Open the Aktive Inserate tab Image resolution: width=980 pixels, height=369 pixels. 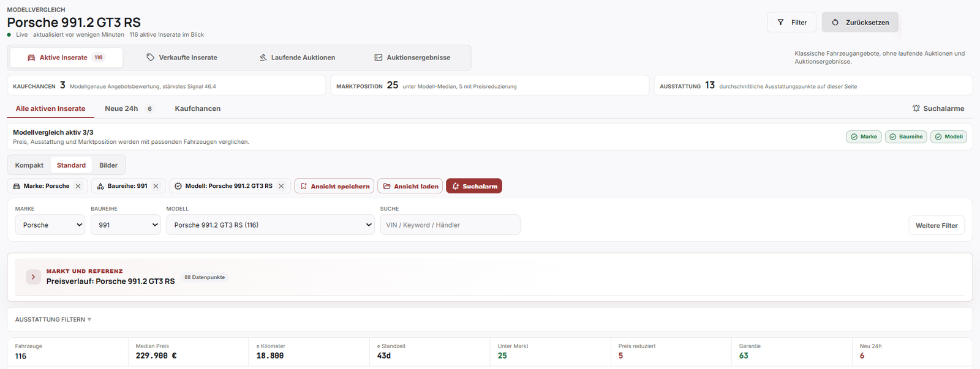pyautogui.click(x=66, y=58)
